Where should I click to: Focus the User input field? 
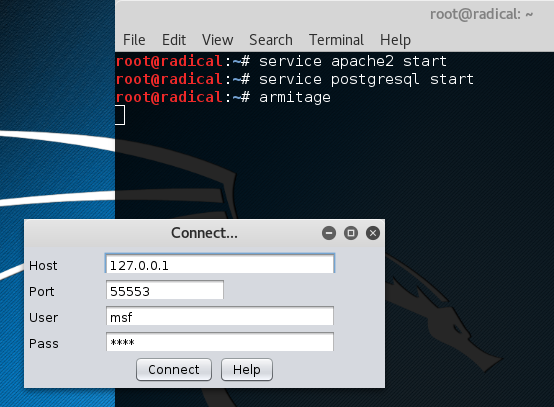coord(220,316)
